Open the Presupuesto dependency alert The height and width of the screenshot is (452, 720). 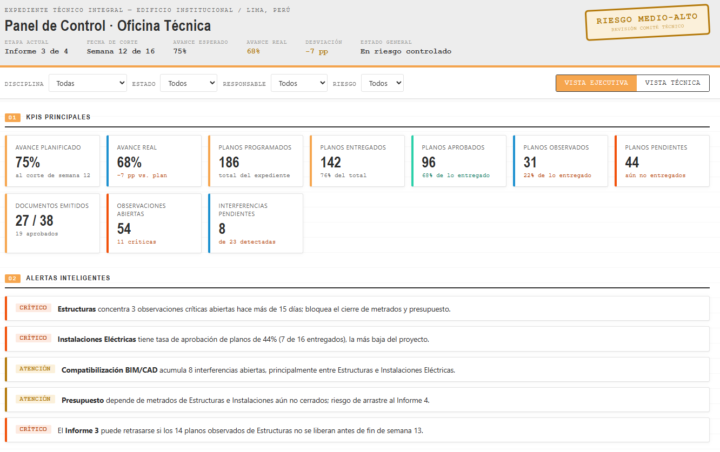[357, 400]
